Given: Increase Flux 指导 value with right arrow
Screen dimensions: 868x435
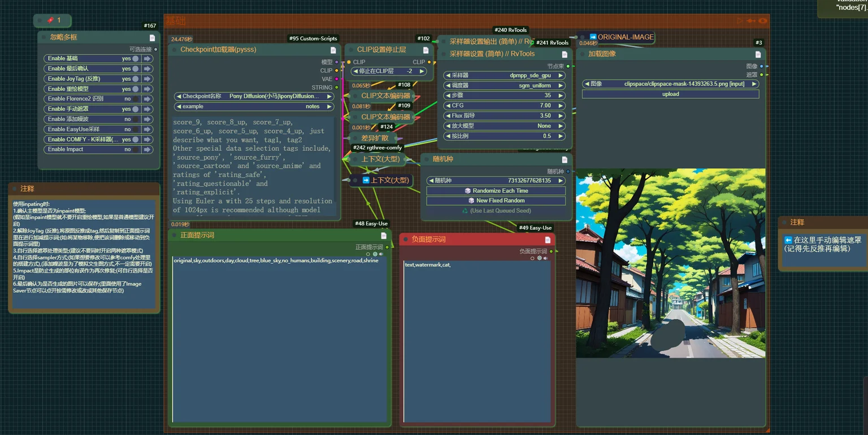Looking at the screenshot, I should point(561,116).
